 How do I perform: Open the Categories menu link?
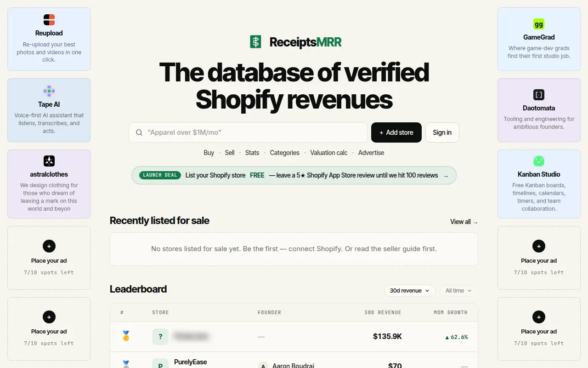(285, 153)
